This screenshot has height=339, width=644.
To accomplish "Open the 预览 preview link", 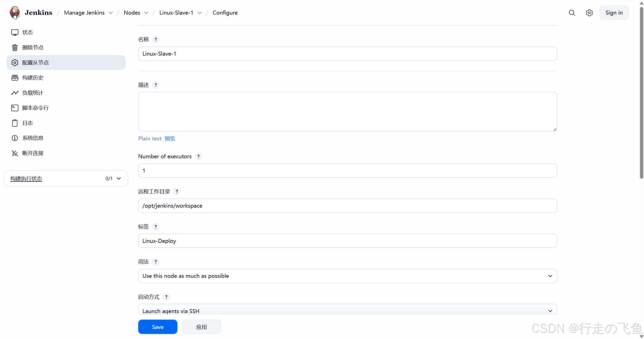I will pos(170,139).
